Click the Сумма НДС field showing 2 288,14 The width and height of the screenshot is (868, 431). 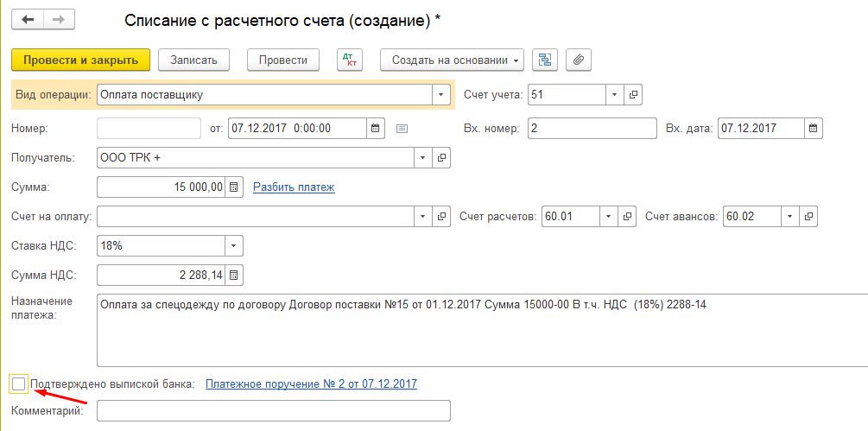pyautogui.click(x=162, y=275)
